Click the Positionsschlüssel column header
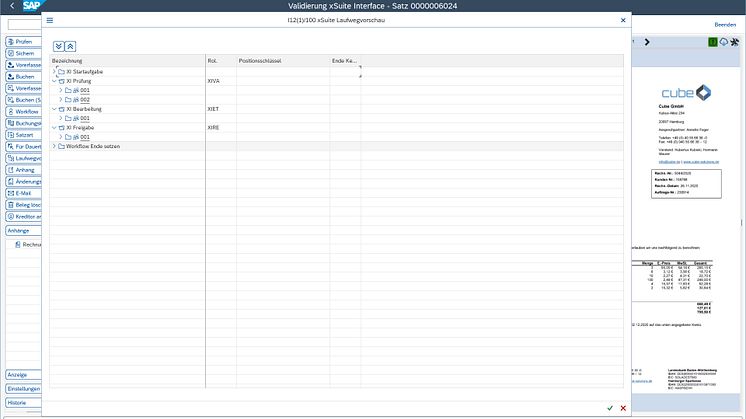This screenshot has height=419, width=746. pos(283,61)
